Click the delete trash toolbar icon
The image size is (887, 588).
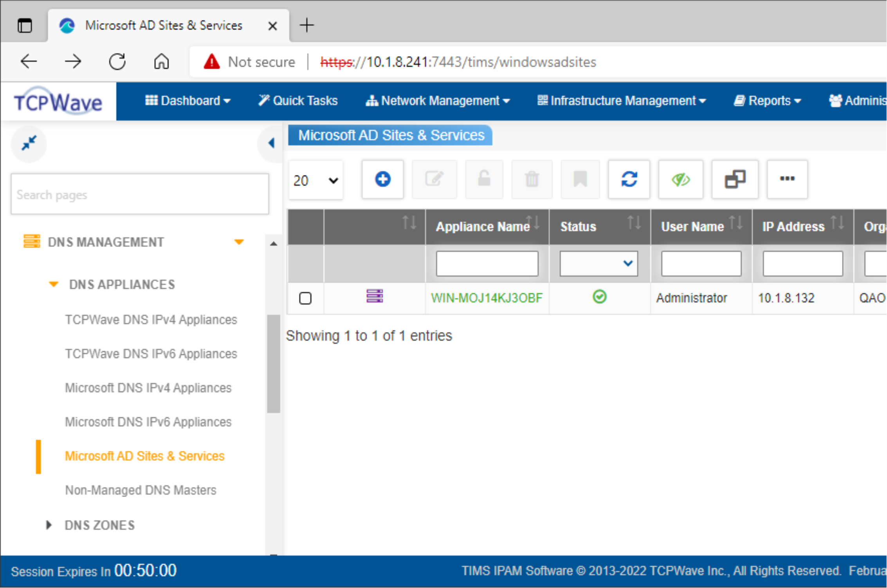tap(532, 180)
